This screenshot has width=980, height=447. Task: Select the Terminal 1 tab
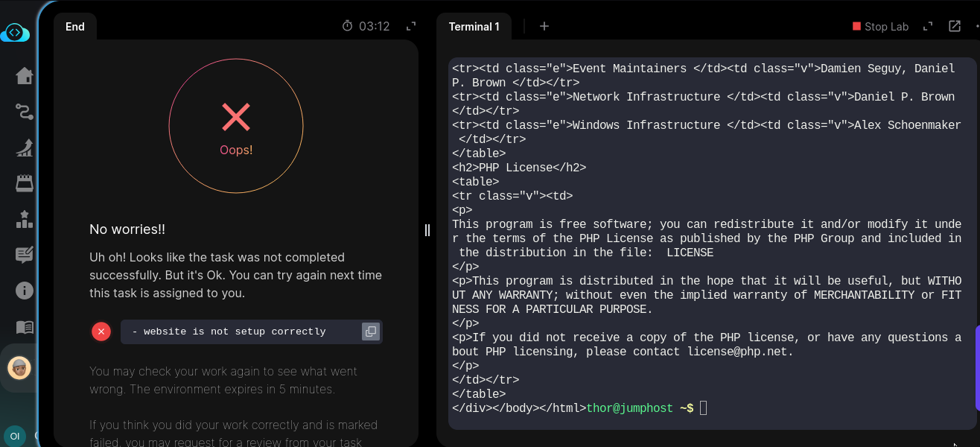pos(474,27)
